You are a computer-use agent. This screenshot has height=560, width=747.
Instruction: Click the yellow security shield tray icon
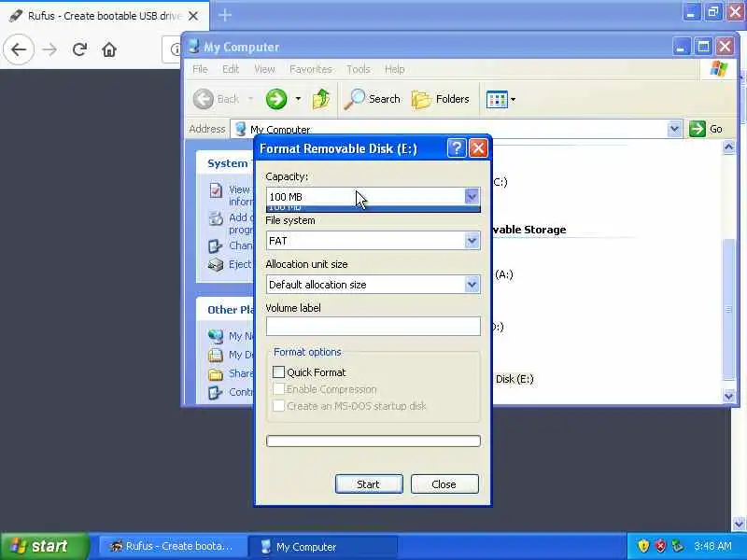[x=643, y=546]
